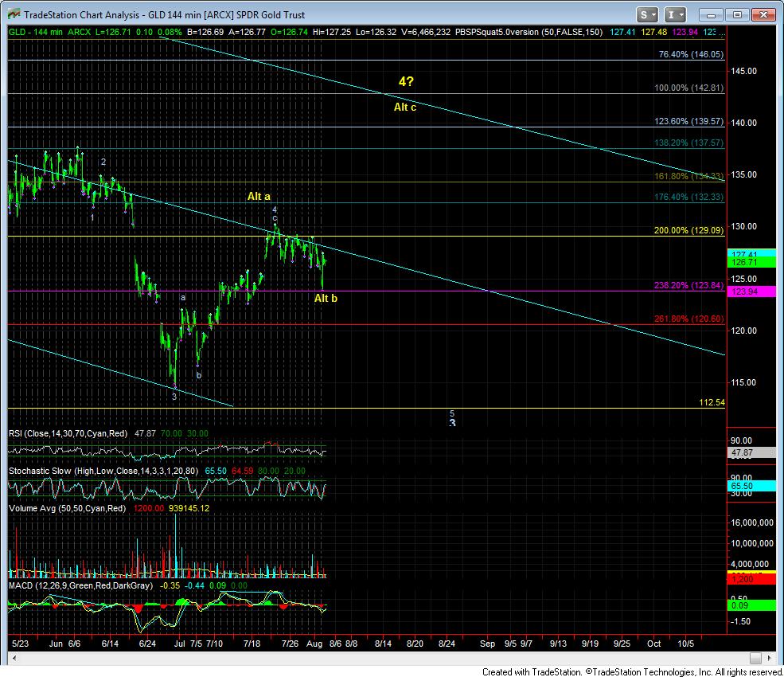
Task: Click the TradeStation icon in the title bar
Action: point(14,14)
